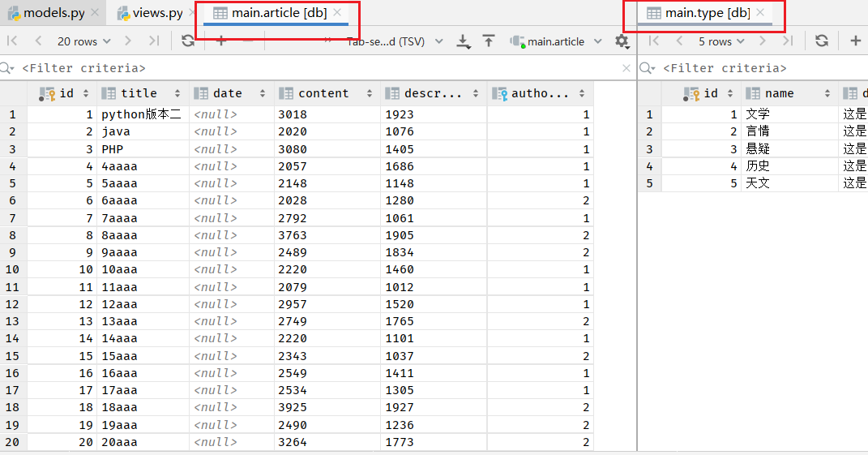Select the 'java' title cell
The height and width of the screenshot is (455, 868).
click(143, 131)
